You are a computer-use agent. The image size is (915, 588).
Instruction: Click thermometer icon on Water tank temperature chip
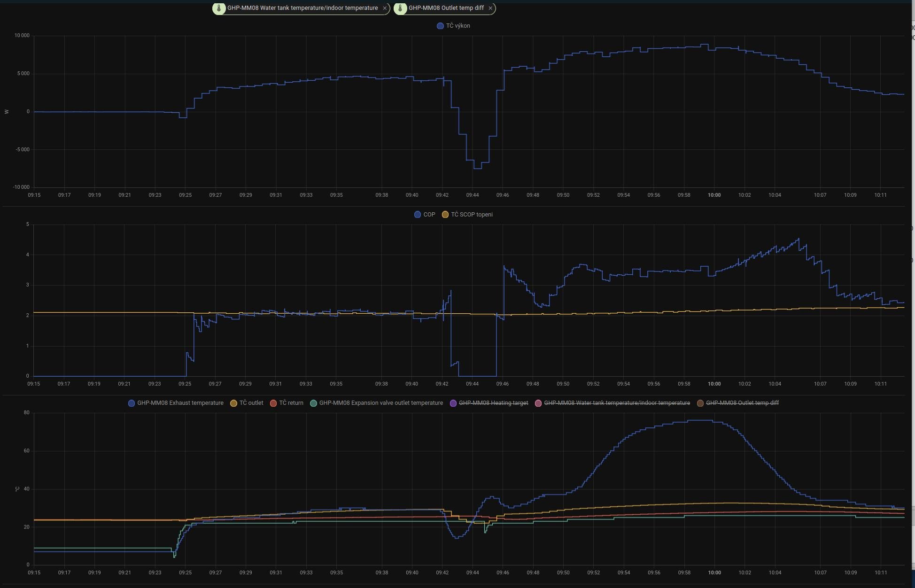tap(218, 8)
